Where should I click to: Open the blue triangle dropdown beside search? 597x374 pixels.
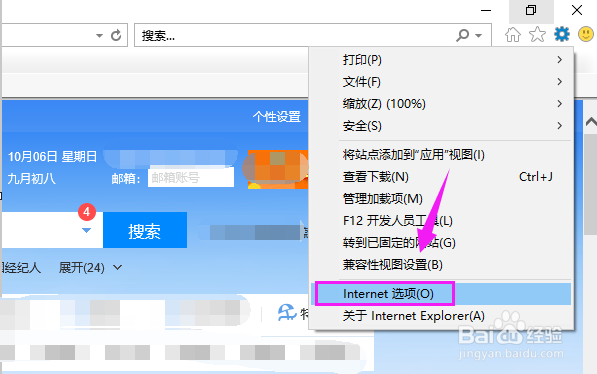[x=86, y=230]
